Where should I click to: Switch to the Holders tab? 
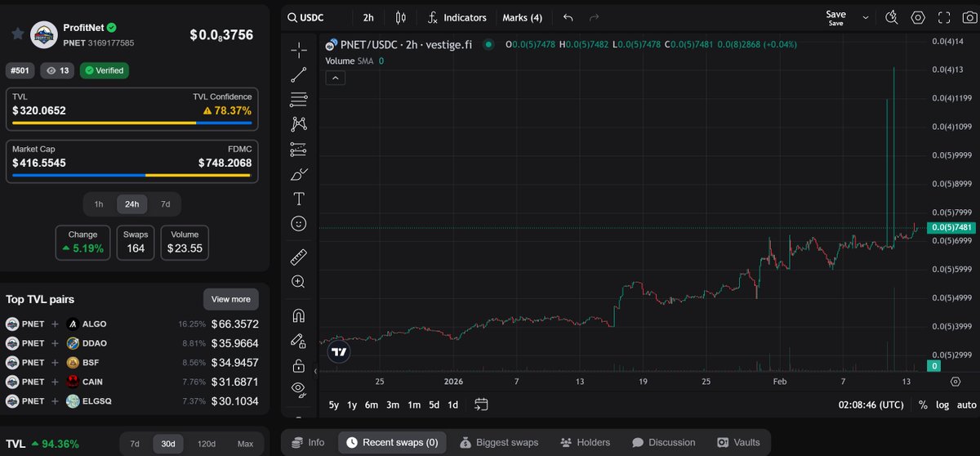point(585,442)
